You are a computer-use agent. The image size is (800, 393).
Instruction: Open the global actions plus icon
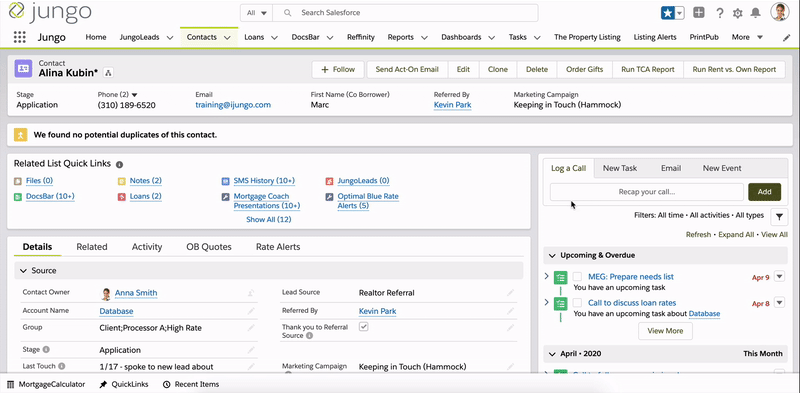(x=699, y=13)
